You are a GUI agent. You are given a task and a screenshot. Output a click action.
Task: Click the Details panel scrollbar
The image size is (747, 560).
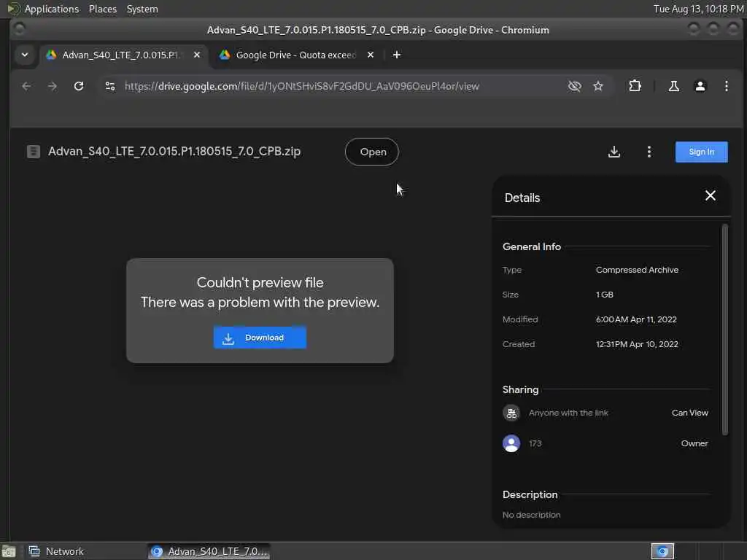tap(724, 330)
